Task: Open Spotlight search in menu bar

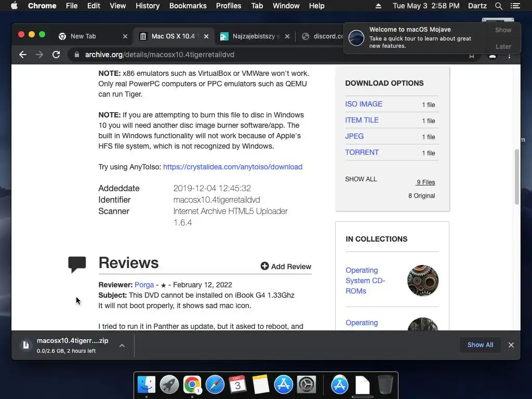Action: (498, 6)
